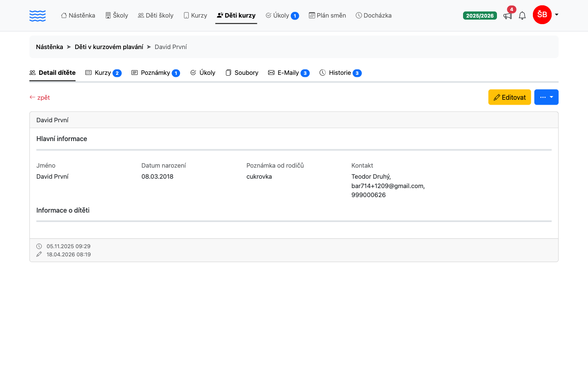Click the left arrow icon before zpět
Viewport: 588px width, 368px height.
point(32,97)
